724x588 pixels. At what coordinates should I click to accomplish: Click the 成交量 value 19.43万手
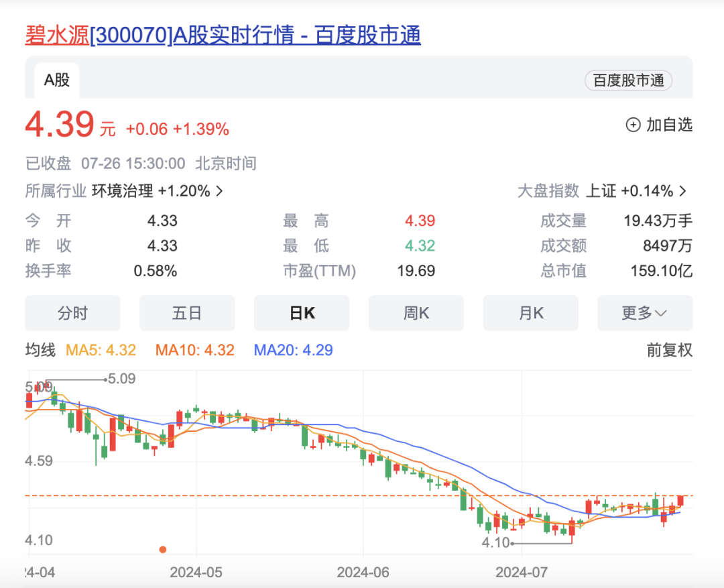pyautogui.click(x=658, y=221)
